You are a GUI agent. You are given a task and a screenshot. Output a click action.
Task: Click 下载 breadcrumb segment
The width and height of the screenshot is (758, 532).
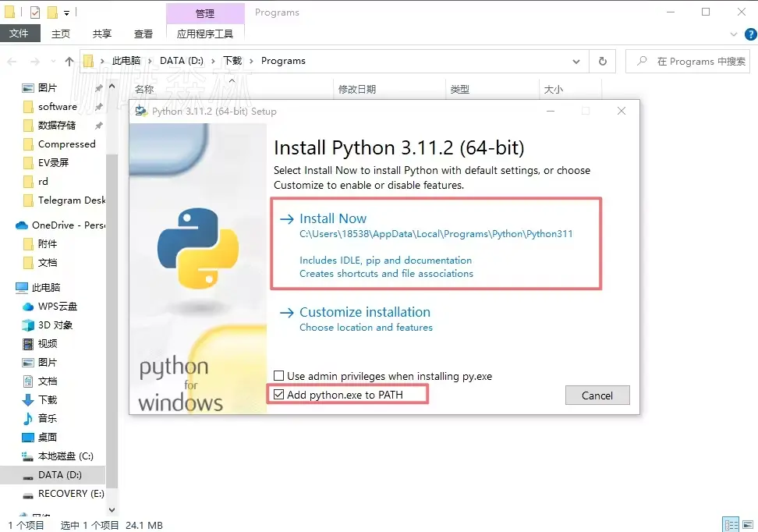(232, 61)
